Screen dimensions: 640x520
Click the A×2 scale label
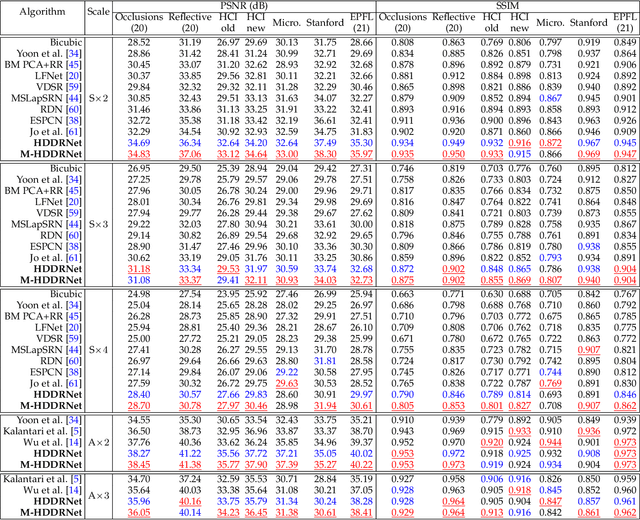[x=97, y=443]
